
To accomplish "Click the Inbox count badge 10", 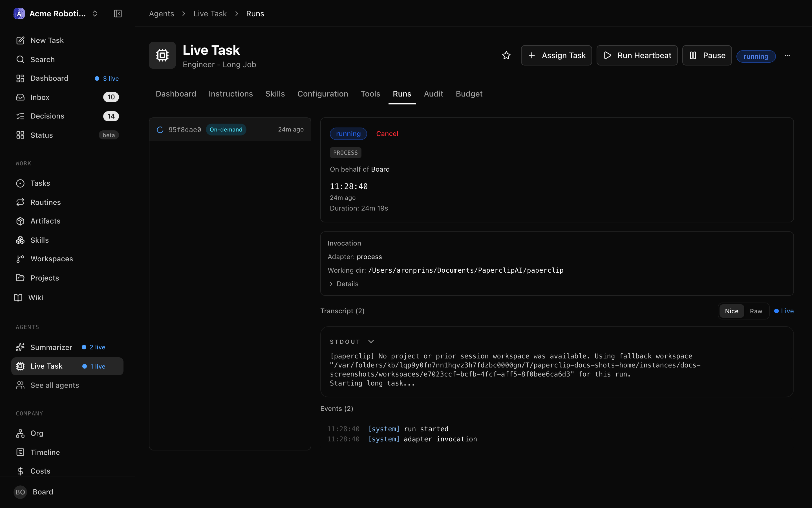I will tap(111, 97).
